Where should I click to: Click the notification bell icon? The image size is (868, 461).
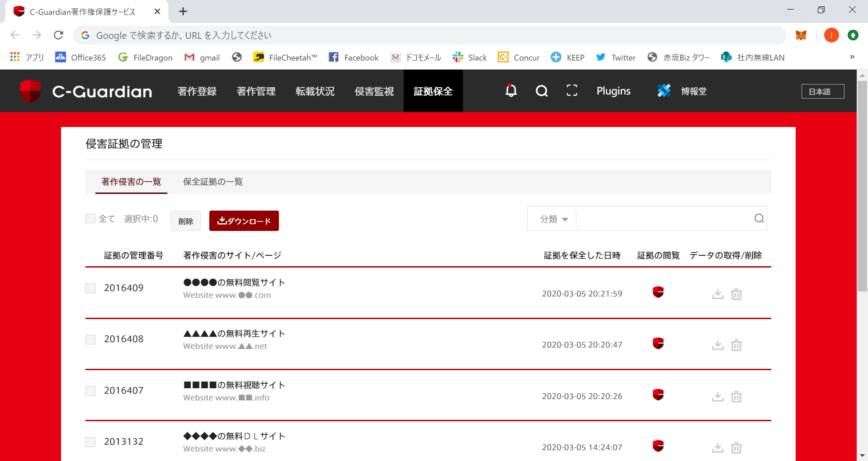tap(511, 91)
